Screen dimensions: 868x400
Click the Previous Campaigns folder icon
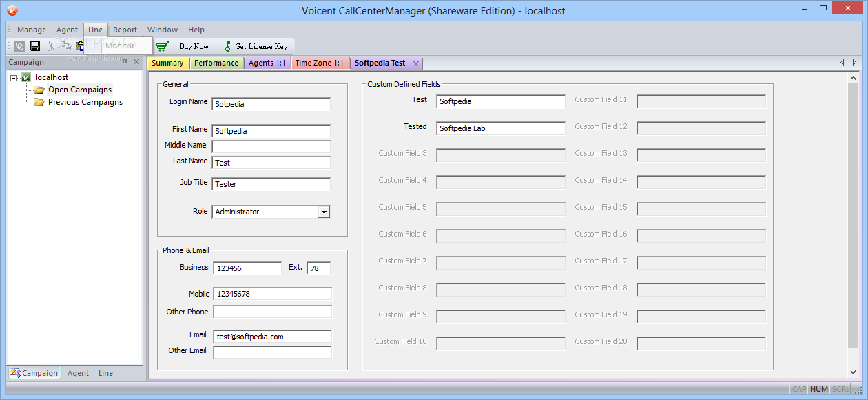click(39, 102)
